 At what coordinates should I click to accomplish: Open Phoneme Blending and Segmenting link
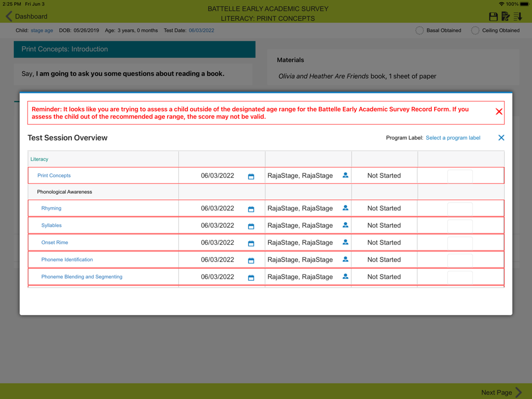(x=82, y=277)
